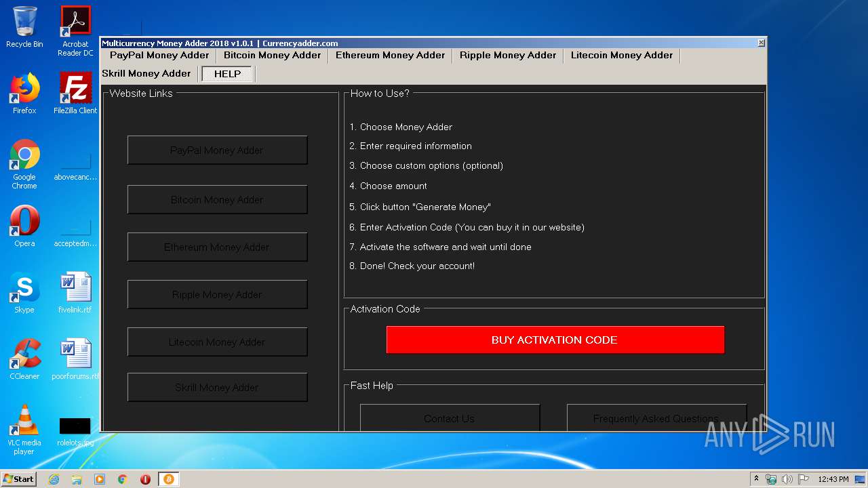Click Litecoin Money Adder website link button
Image resolution: width=868 pixels, height=488 pixels.
point(217,342)
